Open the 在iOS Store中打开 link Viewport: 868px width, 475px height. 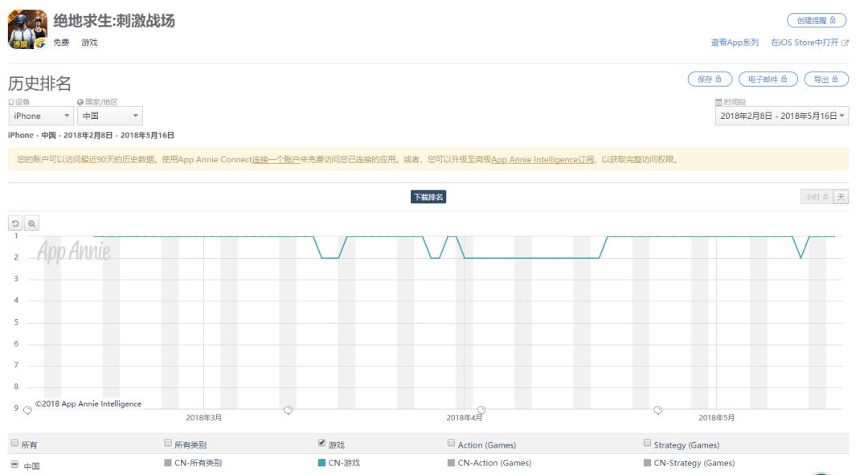click(x=809, y=43)
